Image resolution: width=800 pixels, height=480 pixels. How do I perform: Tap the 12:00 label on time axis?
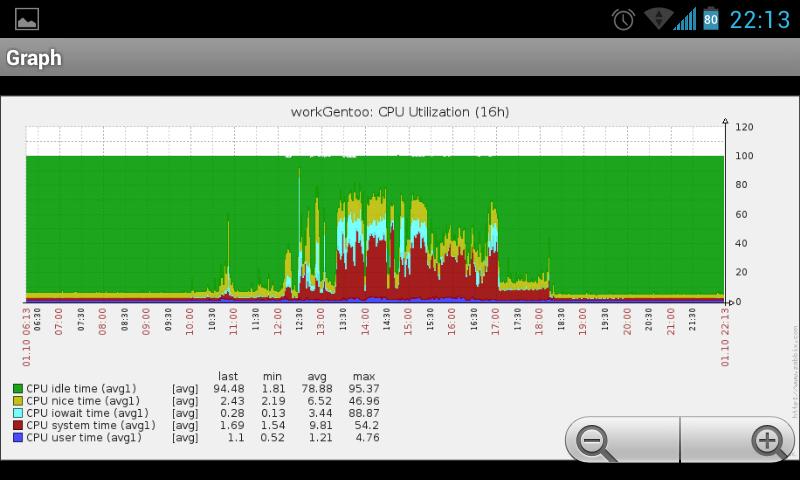pyautogui.click(x=278, y=321)
